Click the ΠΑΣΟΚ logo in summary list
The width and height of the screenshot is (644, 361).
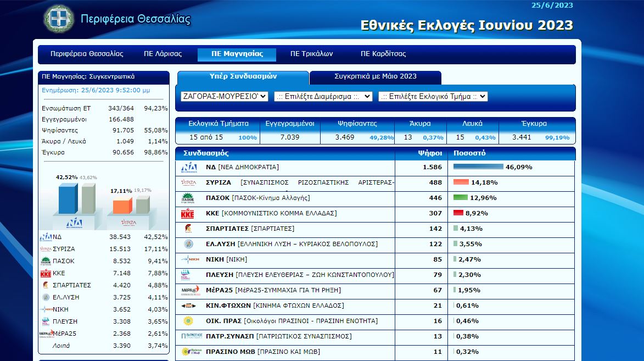click(46, 261)
